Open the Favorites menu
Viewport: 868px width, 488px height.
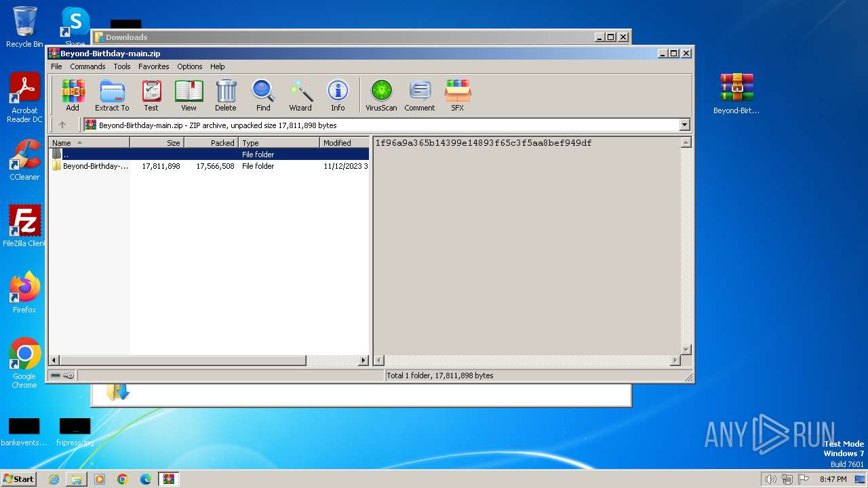tap(154, 66)
